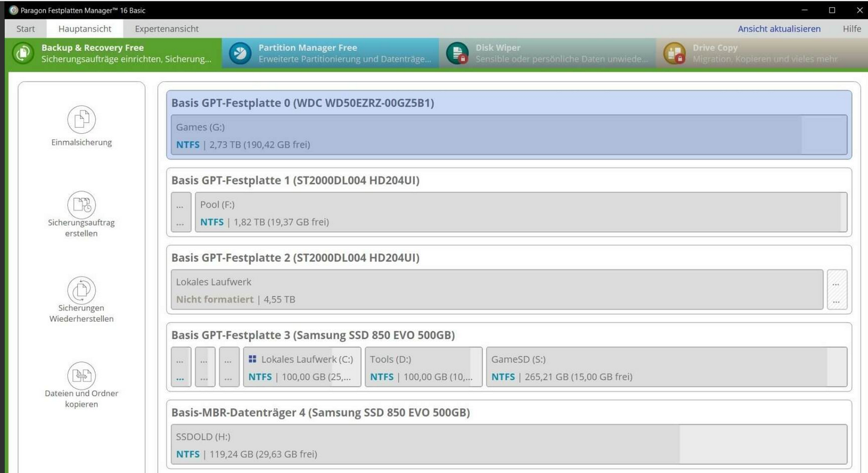Image resolution: width=868 pixels, height=473 pixels.
Task: Click the Basis GPT-Festplatte 2 disk header
Action: tap(295, 258)
